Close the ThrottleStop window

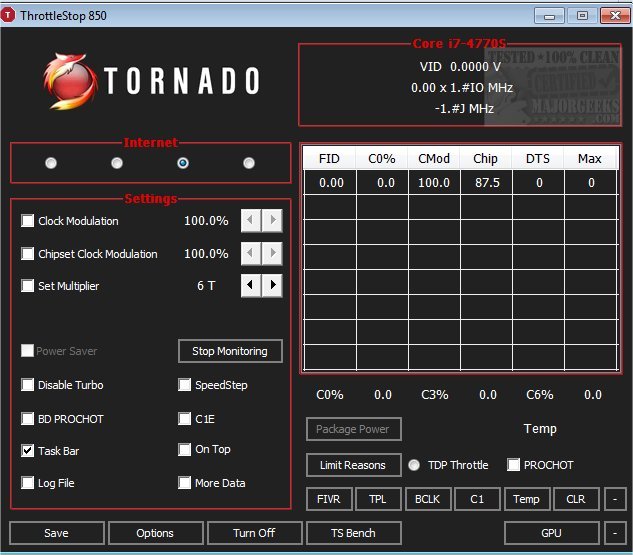615,16
